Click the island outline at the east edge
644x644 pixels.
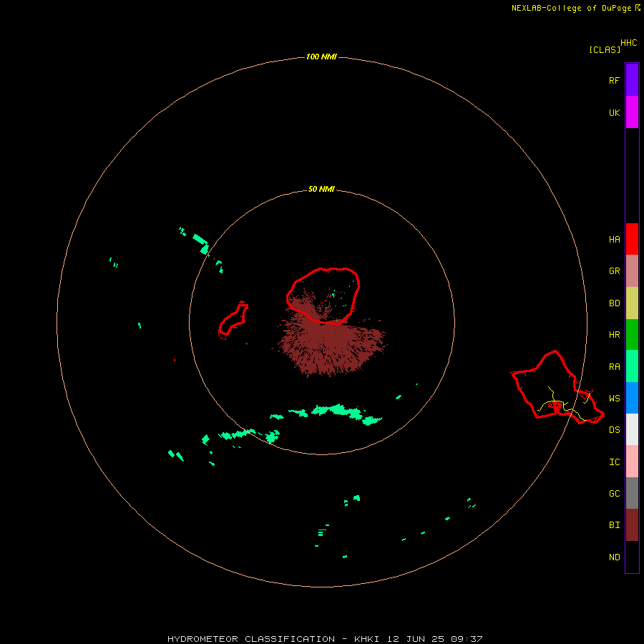click(x=557, y=387)
